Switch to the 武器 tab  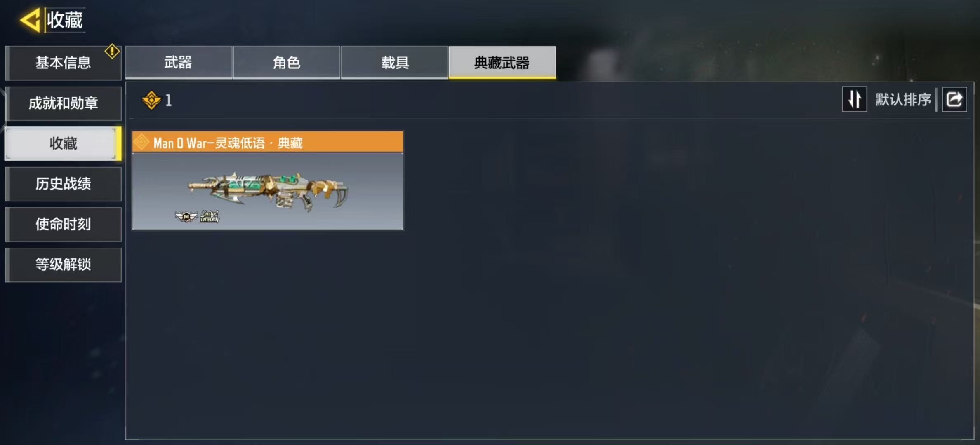pyautogui.click(x=179, y=62)
